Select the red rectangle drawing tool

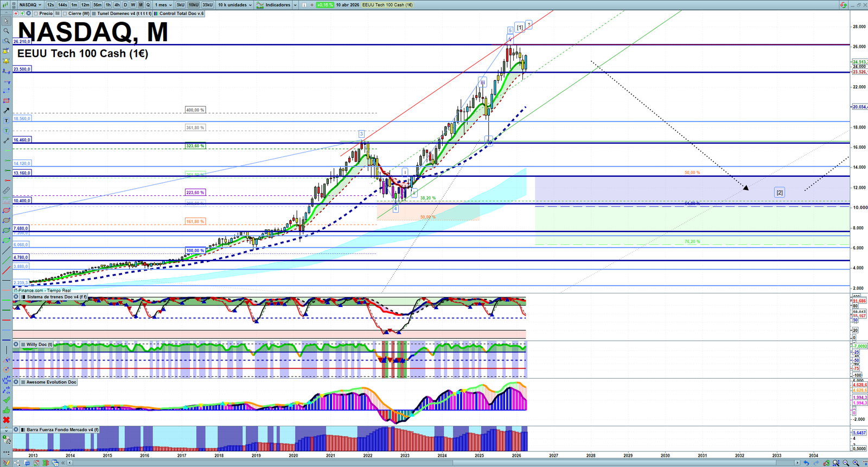pyautogui.click(x=6, y=100)
